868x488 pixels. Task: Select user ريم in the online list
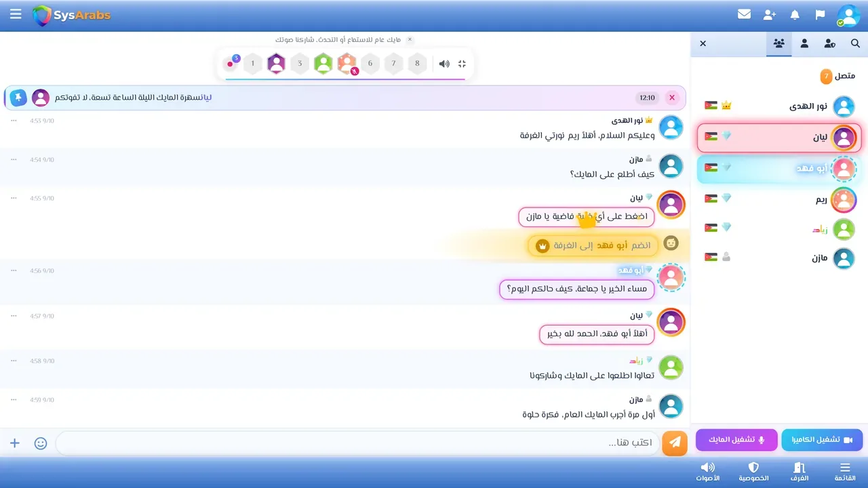779,200
